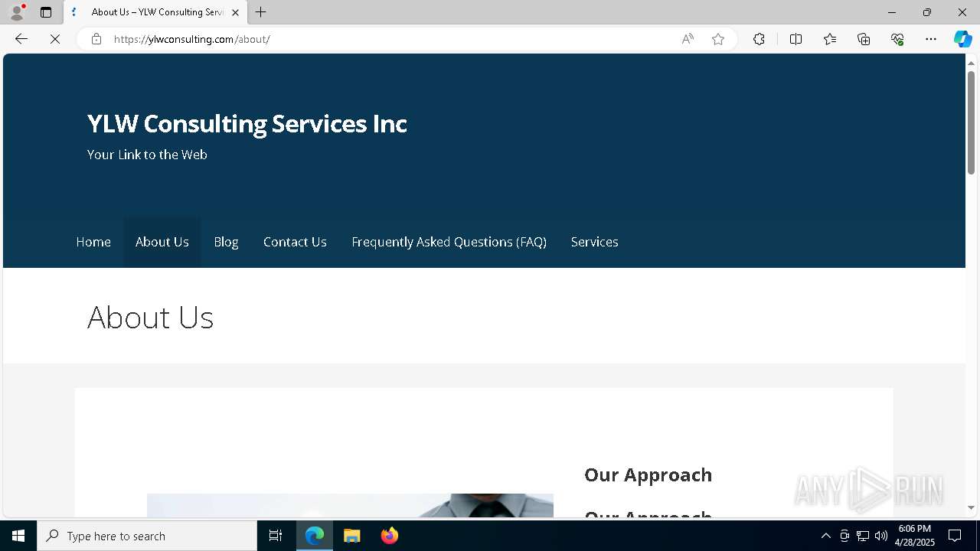Click the man in shirt photo

[x=350, y=505]
